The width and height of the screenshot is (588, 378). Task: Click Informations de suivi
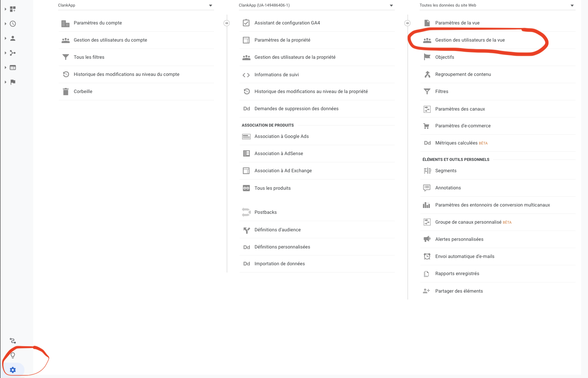276,75
